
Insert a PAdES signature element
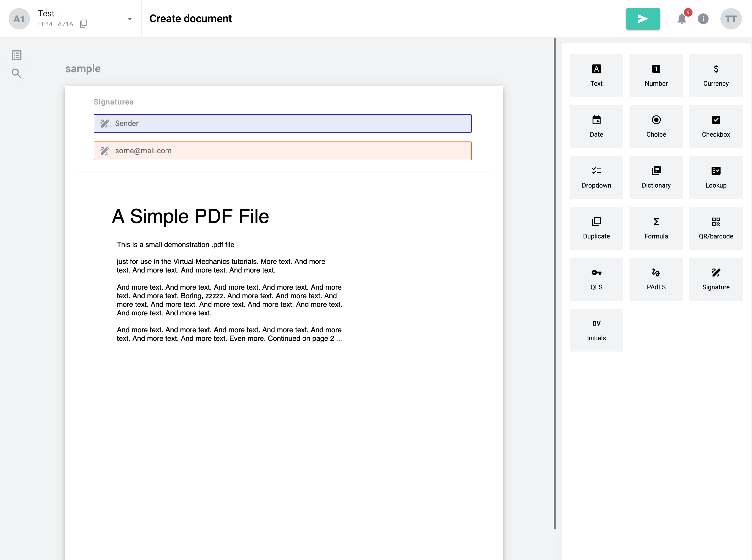pos(656,279)
